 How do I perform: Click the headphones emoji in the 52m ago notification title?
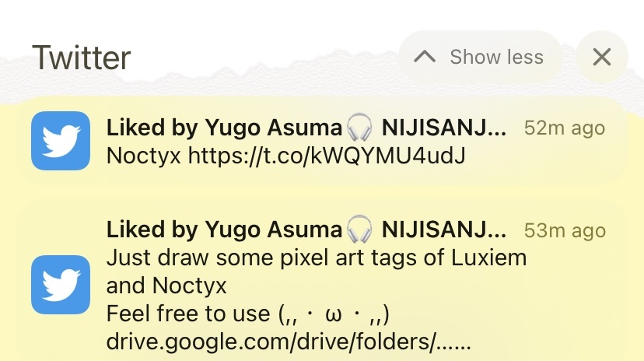click(x=359, y=128)
